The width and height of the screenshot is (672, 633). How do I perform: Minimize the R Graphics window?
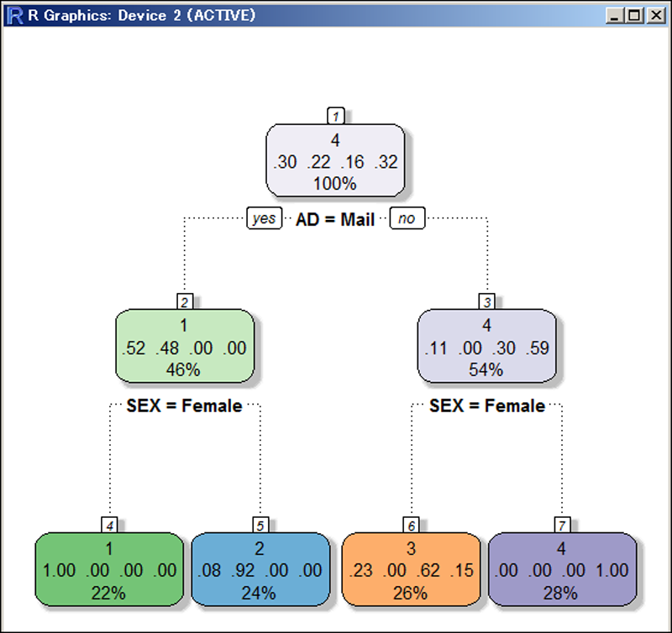[618, 15]
